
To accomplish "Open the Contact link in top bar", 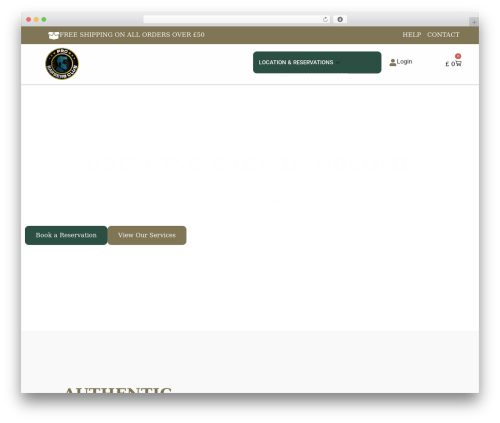I will pos(443,35).
